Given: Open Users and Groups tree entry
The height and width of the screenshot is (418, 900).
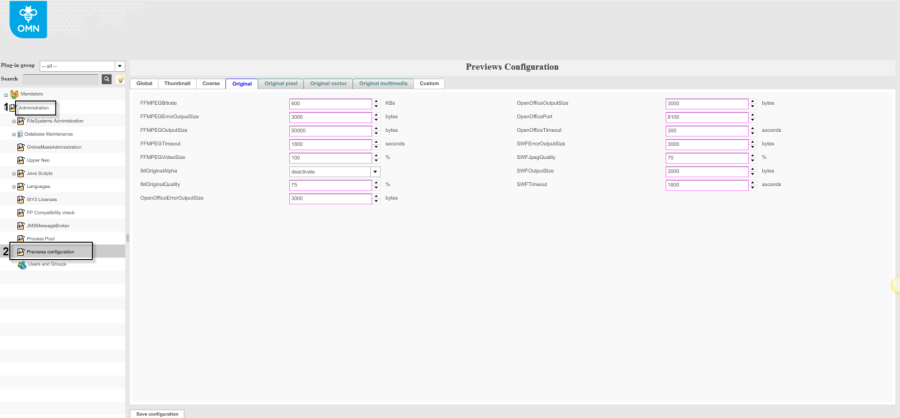Looking at the screenshot, I should [47, 264].
